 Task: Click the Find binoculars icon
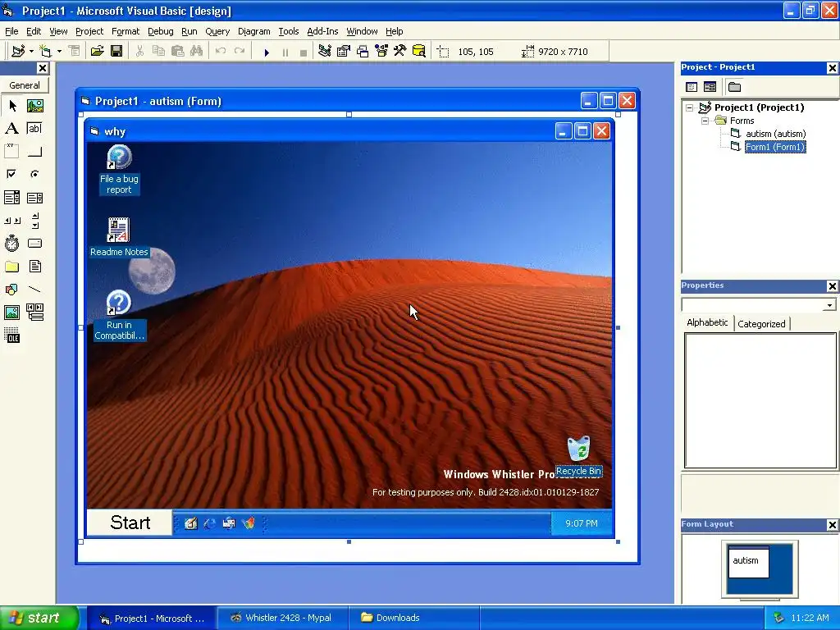coord(196,52)
